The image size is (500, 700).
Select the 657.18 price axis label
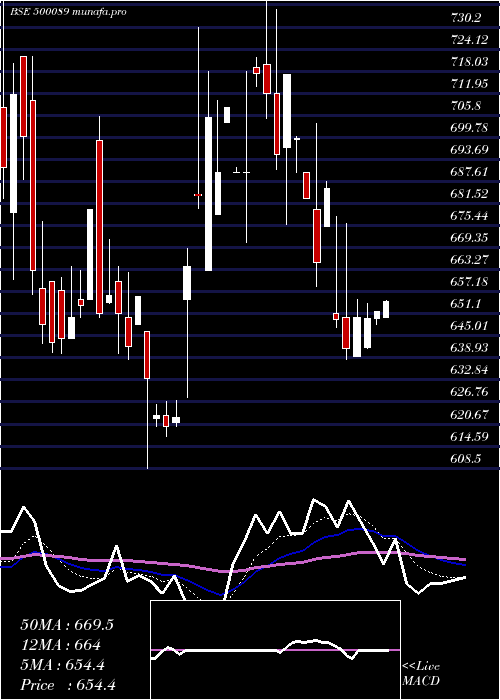point(469,282)
